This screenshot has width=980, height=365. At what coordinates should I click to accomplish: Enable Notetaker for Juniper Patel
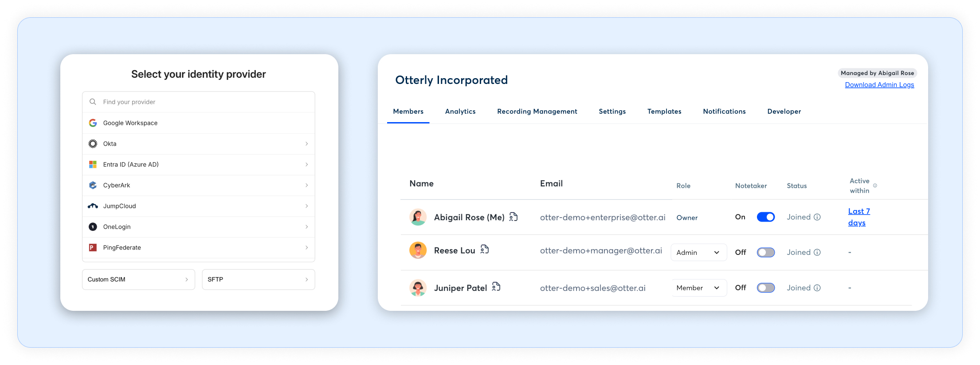765,288
